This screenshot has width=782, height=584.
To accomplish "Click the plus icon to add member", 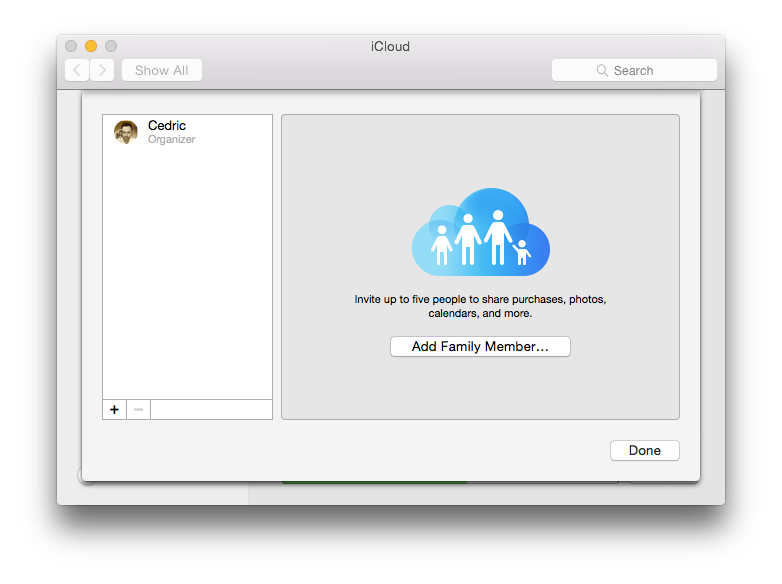I will coord(114,409).
